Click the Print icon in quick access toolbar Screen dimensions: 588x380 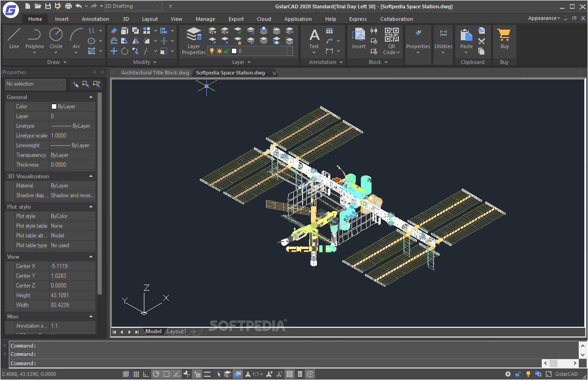[x=68, y=6]
